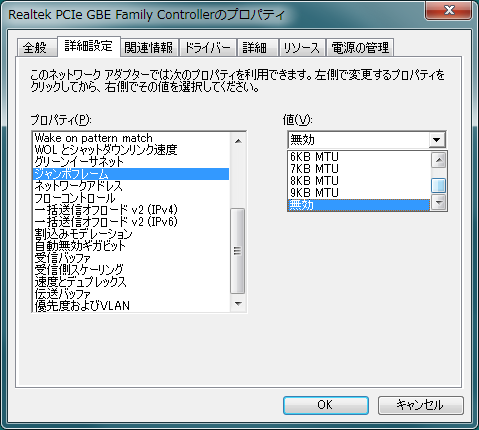Click the property list scroll-down arrow
The width and height of the screenshot is (479, 430).
238,303
